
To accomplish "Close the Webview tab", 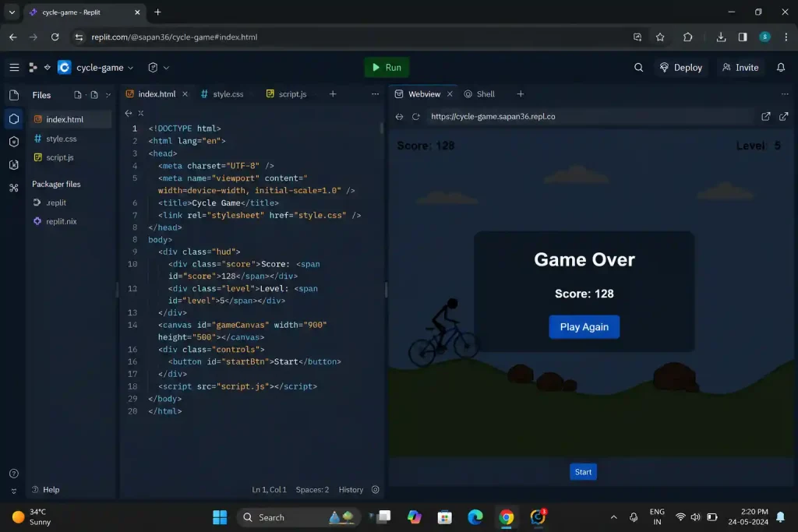I will click(450, 94).
